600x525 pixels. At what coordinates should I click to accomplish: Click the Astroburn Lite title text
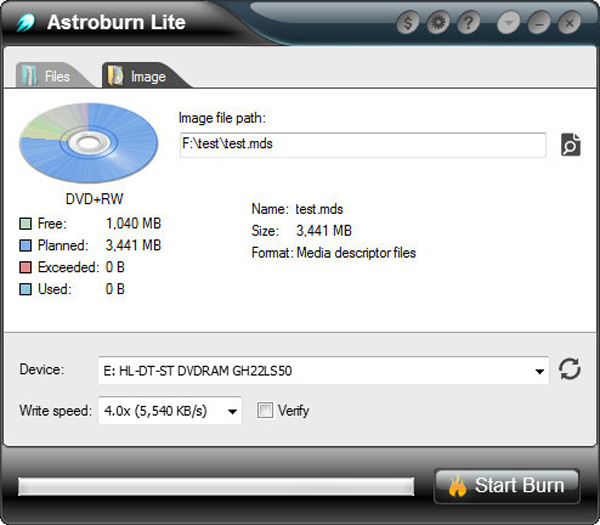[x=116, y=22]
